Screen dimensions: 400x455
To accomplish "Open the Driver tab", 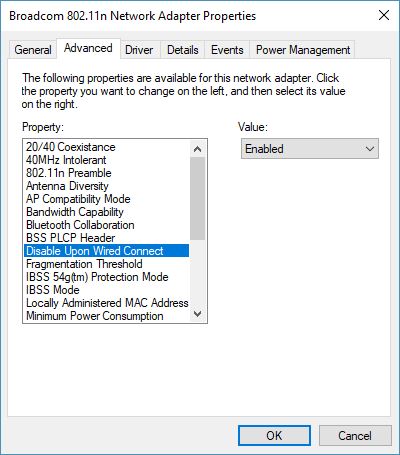I will pos(139,50).
